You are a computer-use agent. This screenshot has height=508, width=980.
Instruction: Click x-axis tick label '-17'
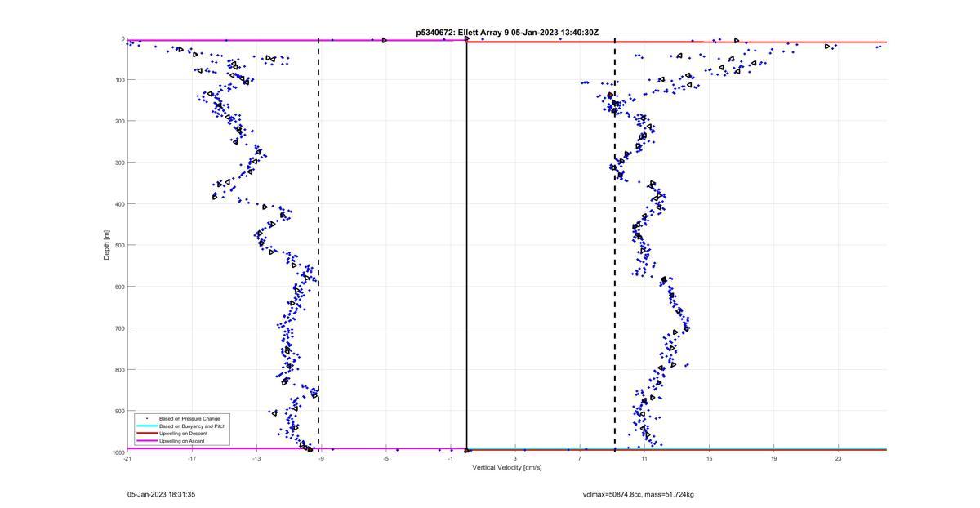click(x=192, y=458)
